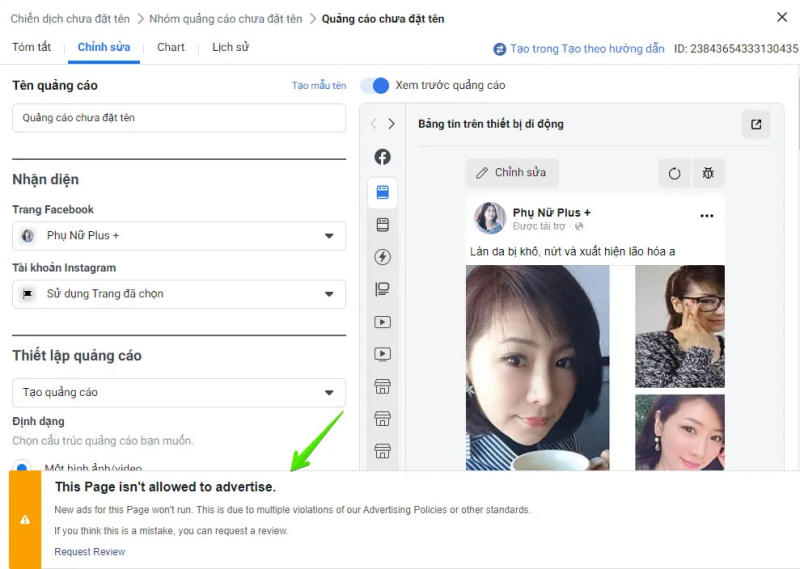Image resolution: width=800 pixels, height=569 pixels.
Task: Select the Một hình ảnh/video radio option
Action: [22, 466]
